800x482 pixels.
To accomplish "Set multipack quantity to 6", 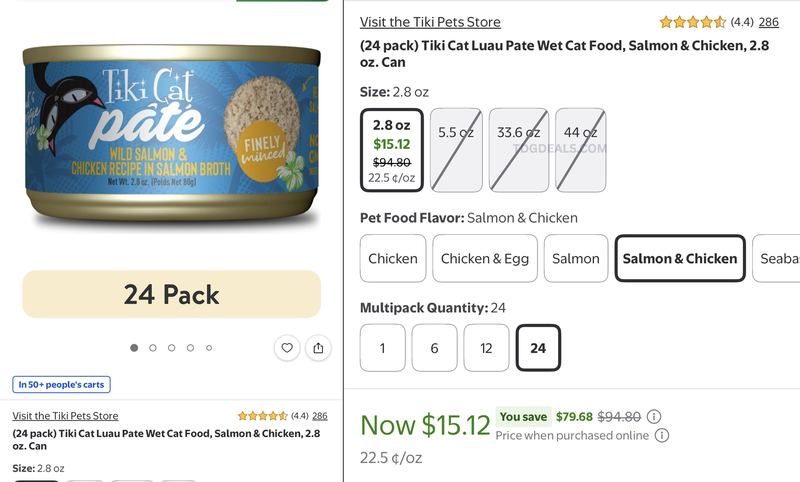I will click(434, 348).
